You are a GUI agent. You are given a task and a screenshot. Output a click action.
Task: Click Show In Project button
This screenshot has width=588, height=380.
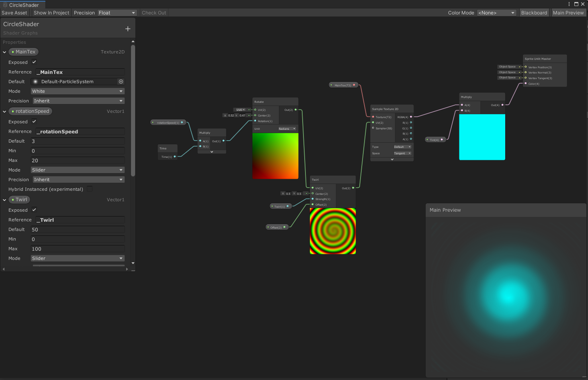[x=51, y=13]
